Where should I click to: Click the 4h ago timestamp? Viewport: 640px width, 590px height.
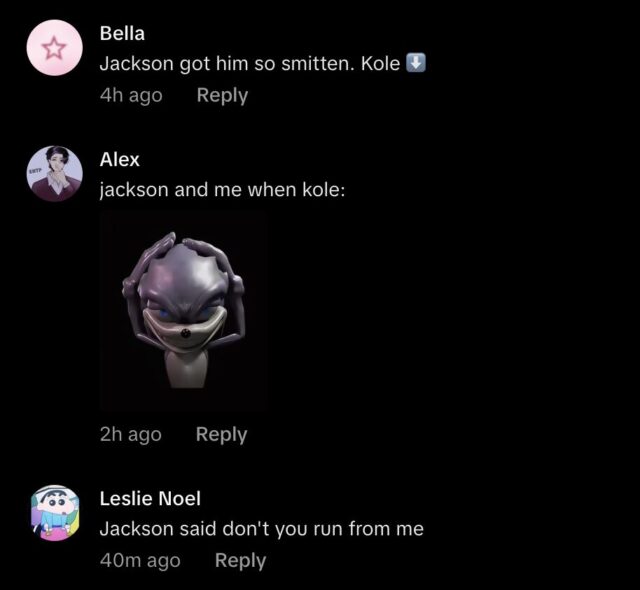pyautogui.click(x=131, y=95)
